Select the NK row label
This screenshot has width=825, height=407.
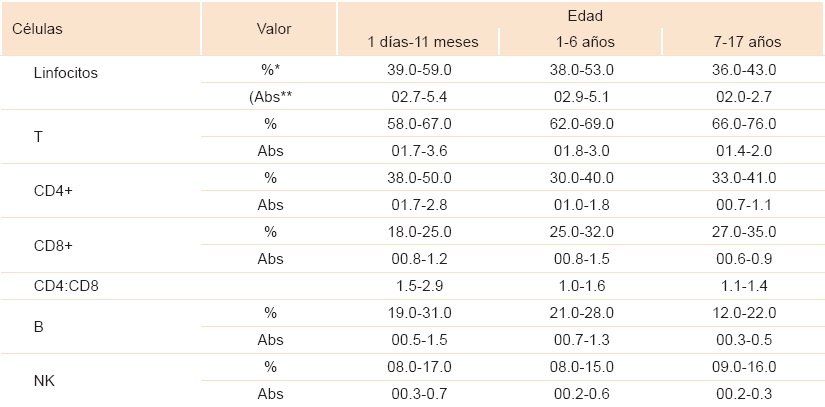point(43,379)
